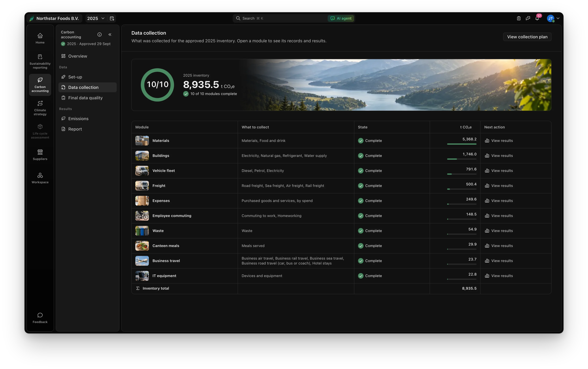
Task: Select Carbon accounting sidebar icon
Action: coord(40,85)
